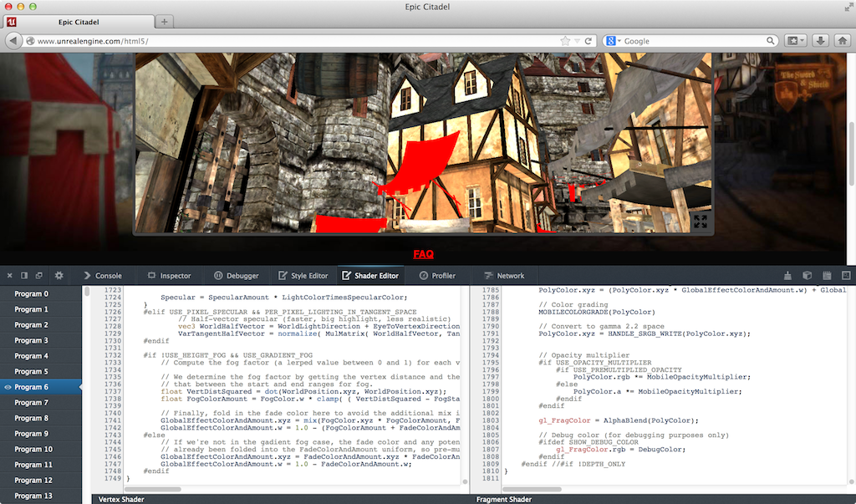Click vertex shader horizontal scrollbar

coord(153,489)
